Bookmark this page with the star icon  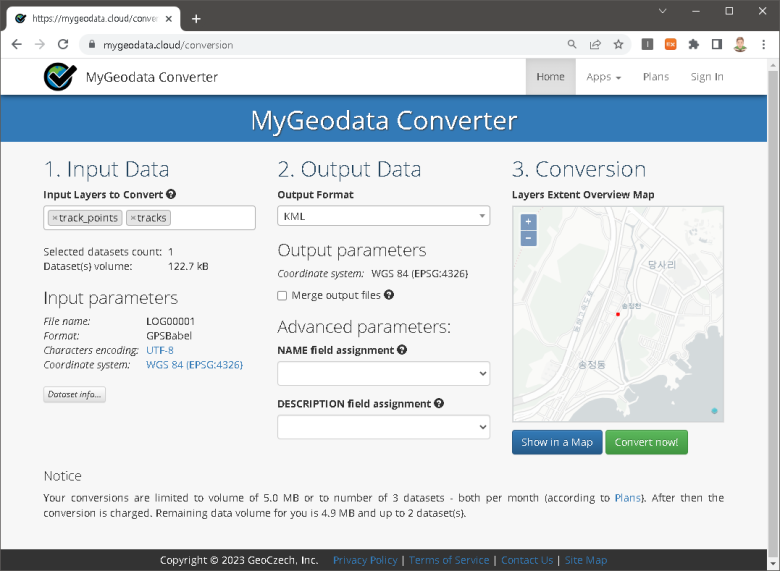click(618, 44)
